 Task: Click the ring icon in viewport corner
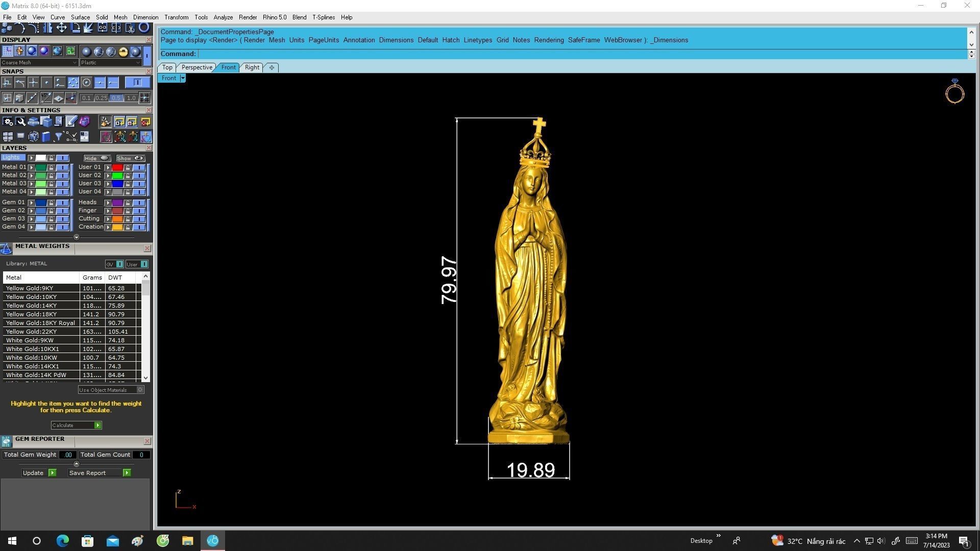coord(954,91)
